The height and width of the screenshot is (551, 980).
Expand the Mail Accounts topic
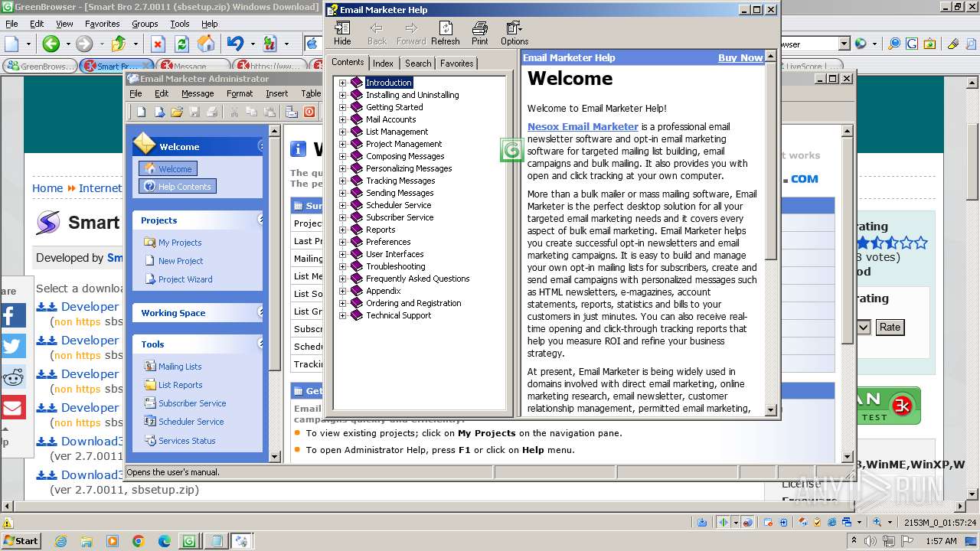click(x=343, y=119)
